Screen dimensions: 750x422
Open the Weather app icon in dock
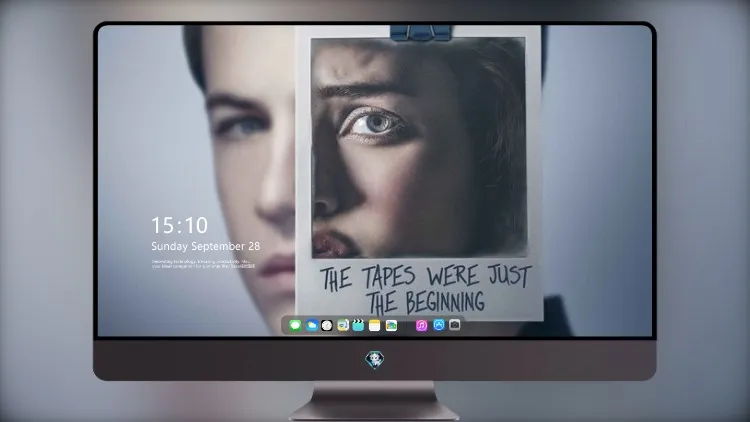(311, 325)
